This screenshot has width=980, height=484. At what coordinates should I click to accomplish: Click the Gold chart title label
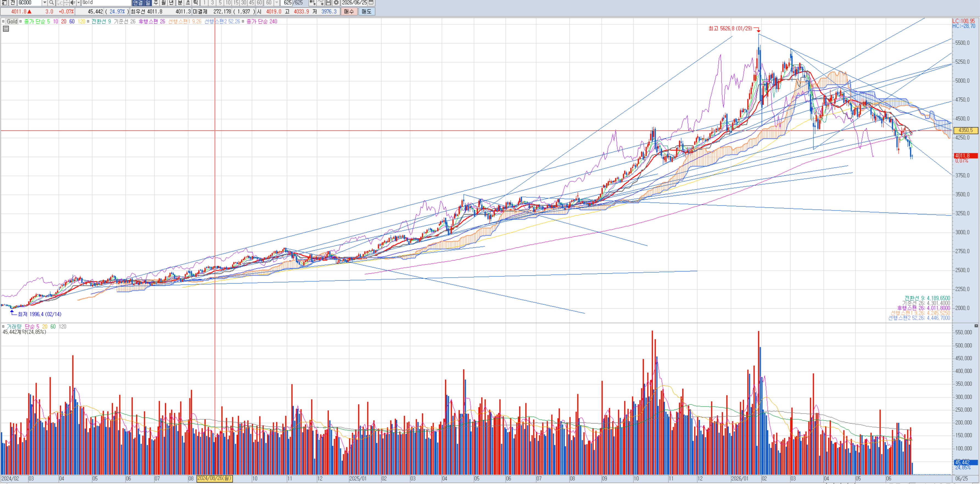[x=12, y=21]
